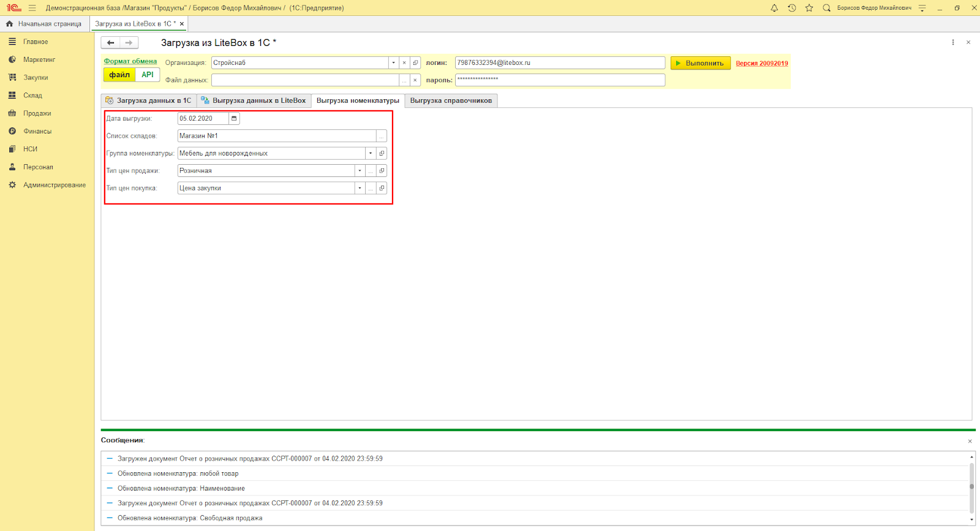Screen dimensions: 980x531
Task: Open Маркетинг section in sidebar
Action: point(39,59)
